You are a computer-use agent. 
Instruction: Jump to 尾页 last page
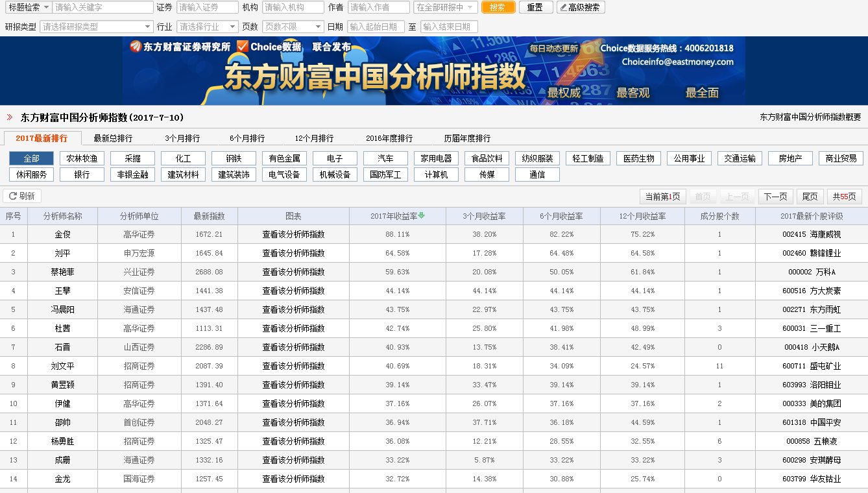[x=810, y=197]
